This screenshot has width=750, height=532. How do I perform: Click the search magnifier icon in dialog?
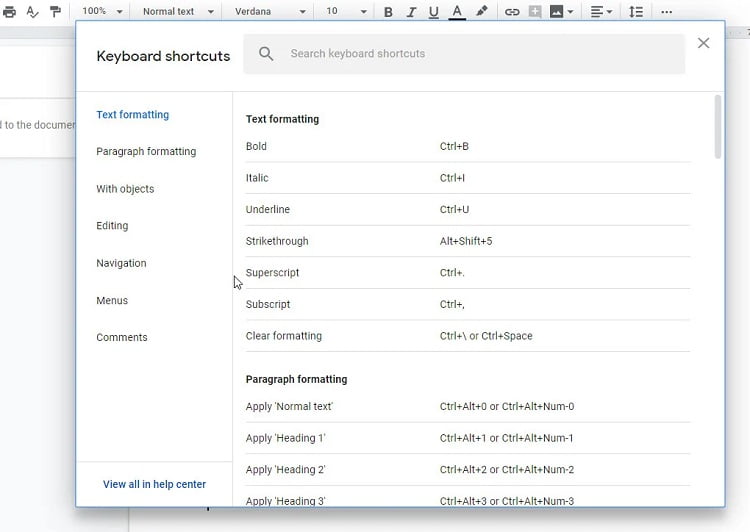point(266,54)
